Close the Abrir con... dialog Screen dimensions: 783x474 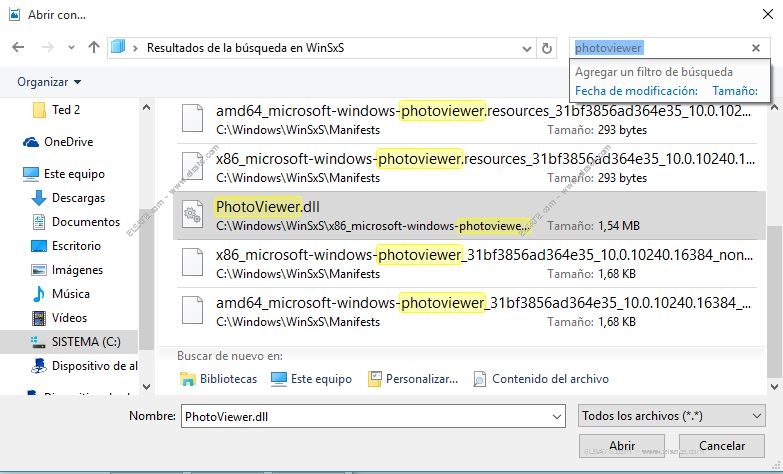pos(768,14)
